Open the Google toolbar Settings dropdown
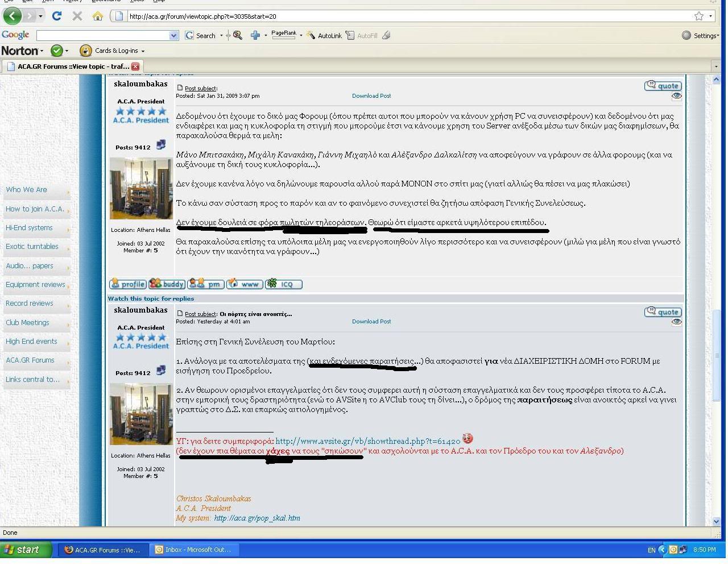This screenshot has width=728, height=582. coord(700,35)
